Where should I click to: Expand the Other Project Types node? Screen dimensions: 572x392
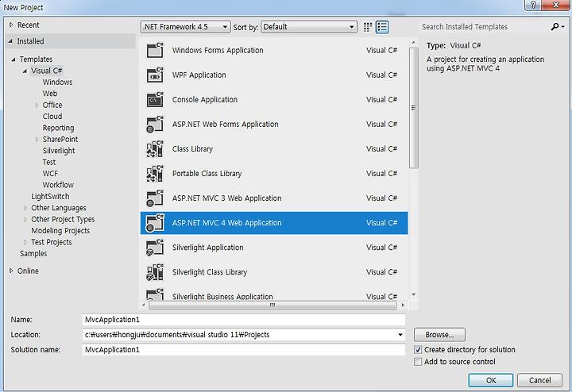coord(25,219)
